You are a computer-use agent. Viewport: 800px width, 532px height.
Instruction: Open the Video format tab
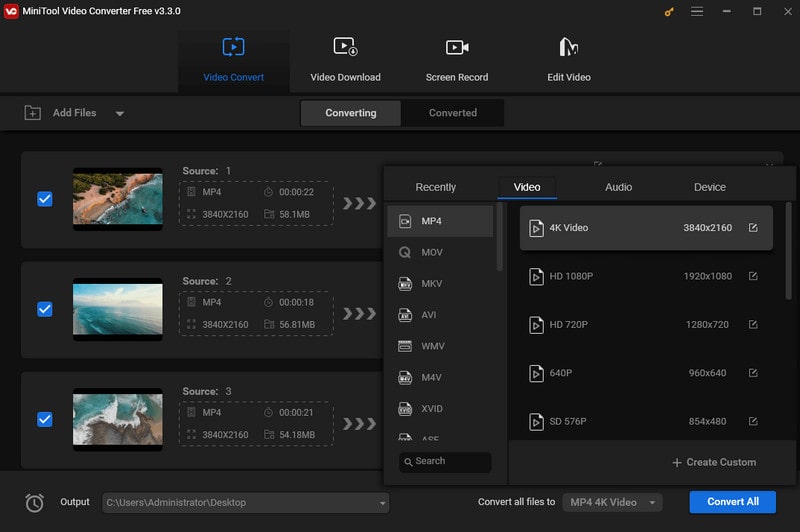click(x=527, y=187)
